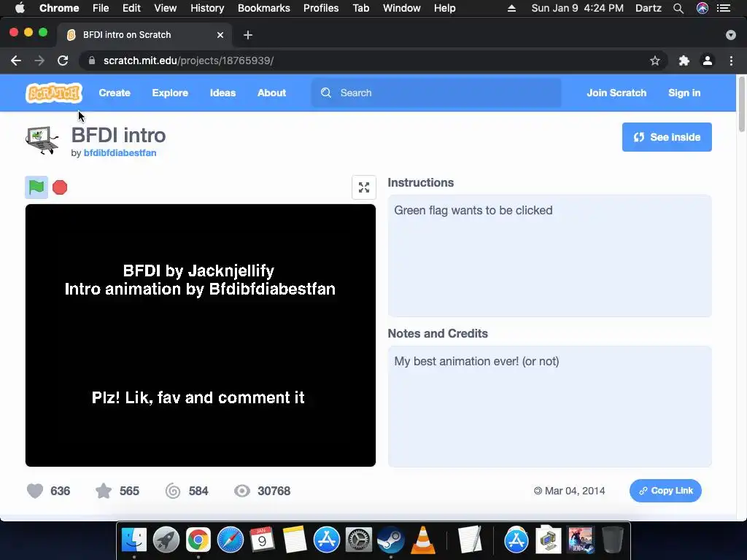747x560 pixels.
Task: Click the love heart icon
Action: [35, 491]
